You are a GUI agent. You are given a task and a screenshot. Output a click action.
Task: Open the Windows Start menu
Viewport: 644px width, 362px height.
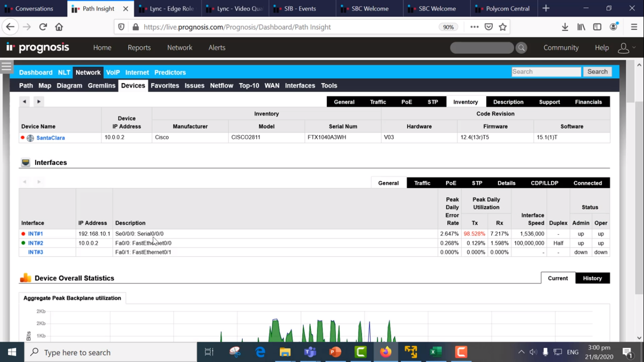12,352
